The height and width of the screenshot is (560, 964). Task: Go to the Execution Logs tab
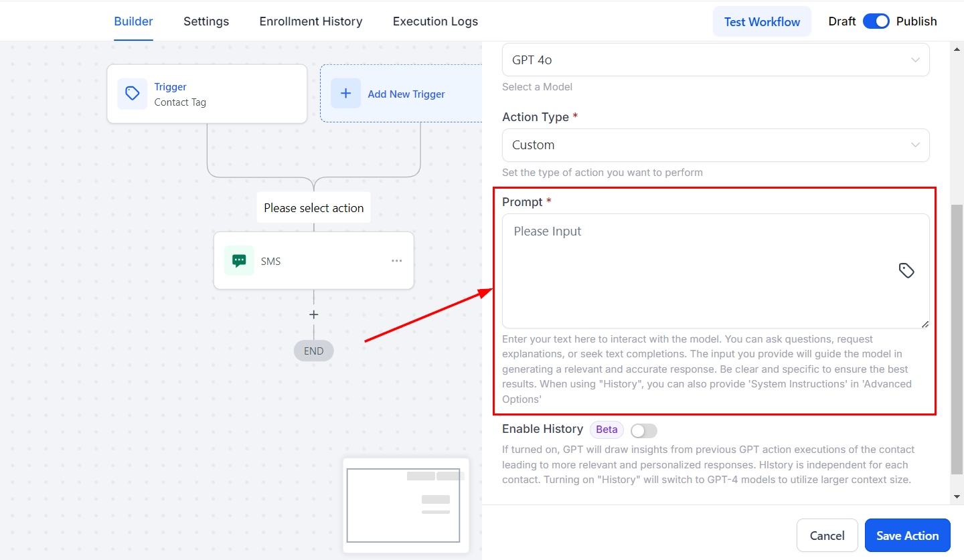tap(435, 21)
